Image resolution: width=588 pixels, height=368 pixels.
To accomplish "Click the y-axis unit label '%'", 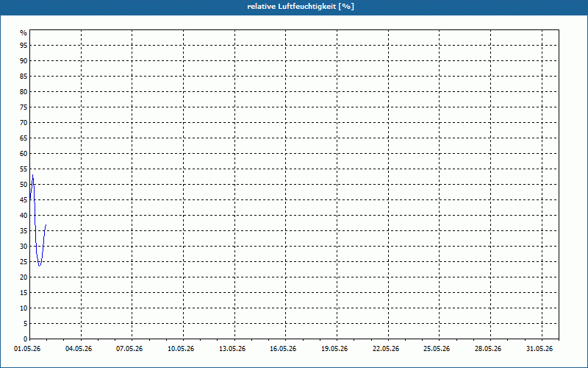I will (x=24, y=33).
